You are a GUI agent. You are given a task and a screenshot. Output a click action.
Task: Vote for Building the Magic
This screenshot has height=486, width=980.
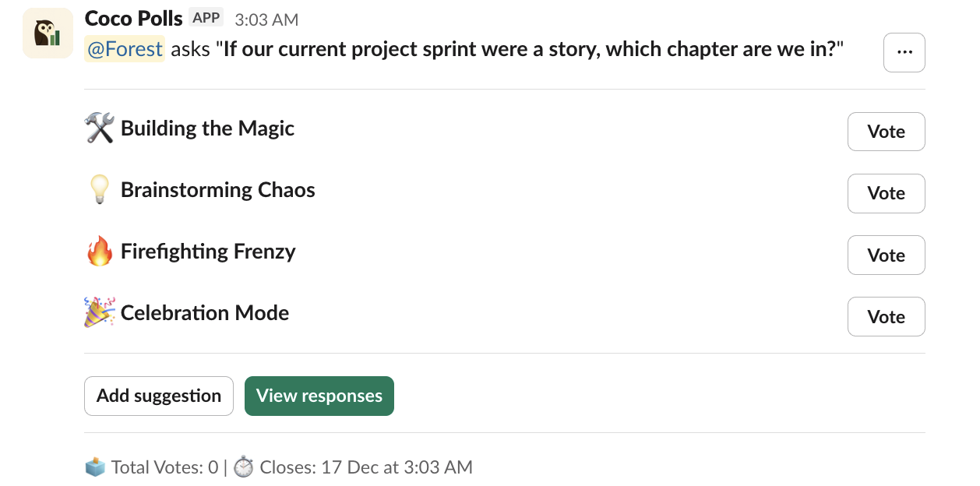886,132
